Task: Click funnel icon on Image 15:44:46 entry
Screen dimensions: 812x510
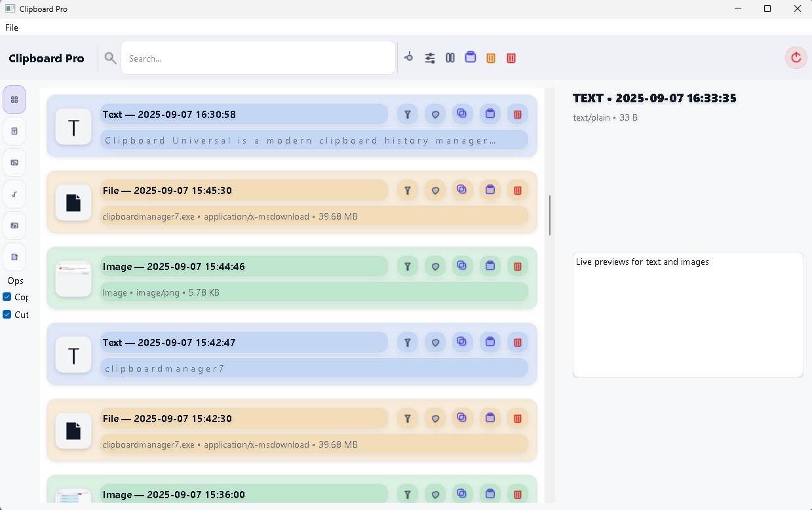Action: (x=408, y=266)
